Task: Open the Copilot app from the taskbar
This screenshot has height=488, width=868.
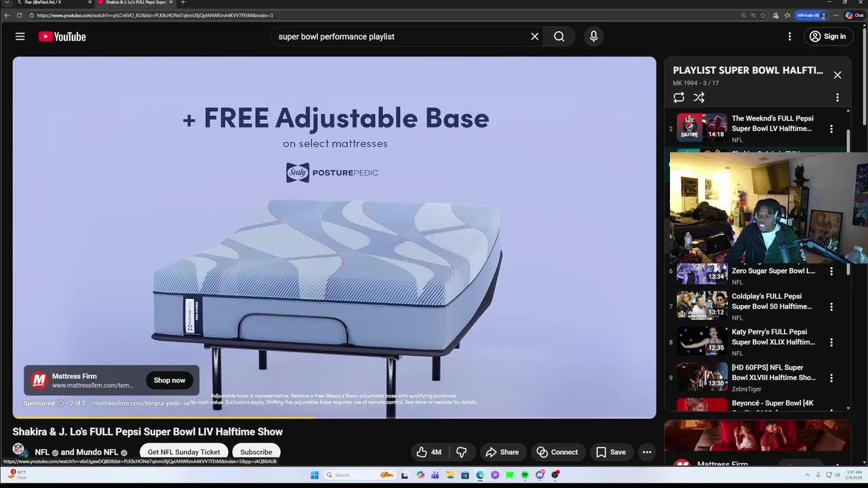Action: (x=420, y=475)
